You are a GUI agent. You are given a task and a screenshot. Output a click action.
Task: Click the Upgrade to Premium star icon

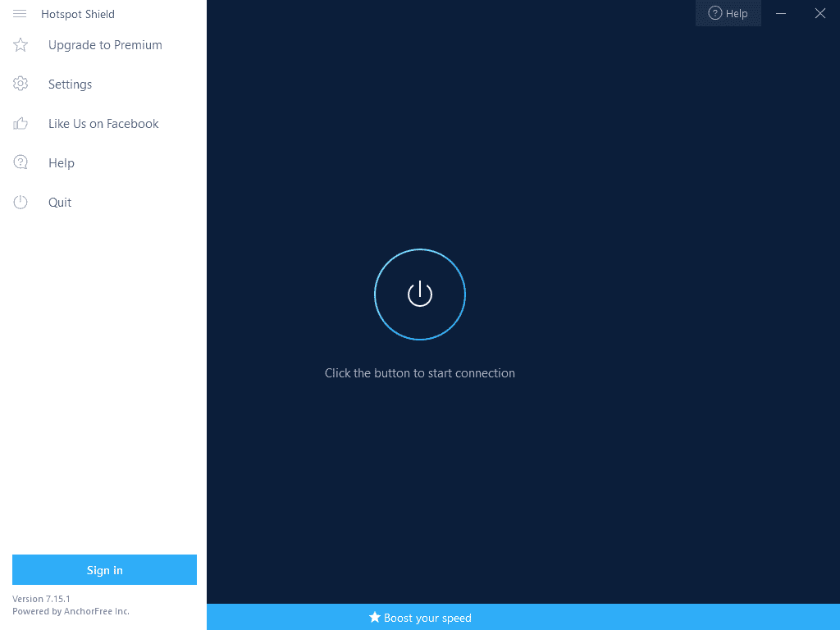pos(21,45)
